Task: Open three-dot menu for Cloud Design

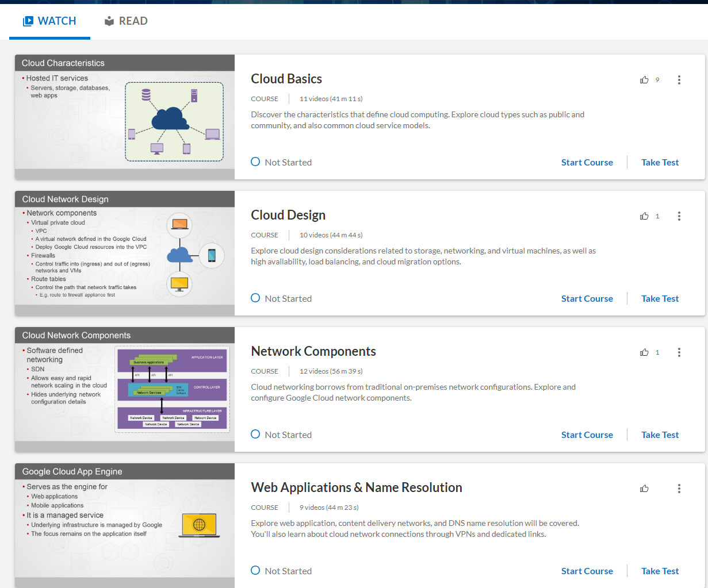Action: 679,216
